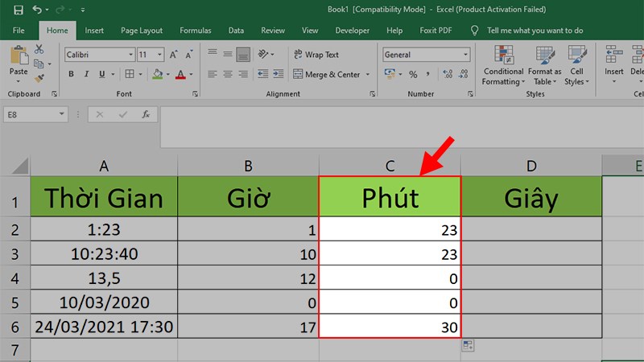Click the Insert Function fx icon

tap(146, 114)
